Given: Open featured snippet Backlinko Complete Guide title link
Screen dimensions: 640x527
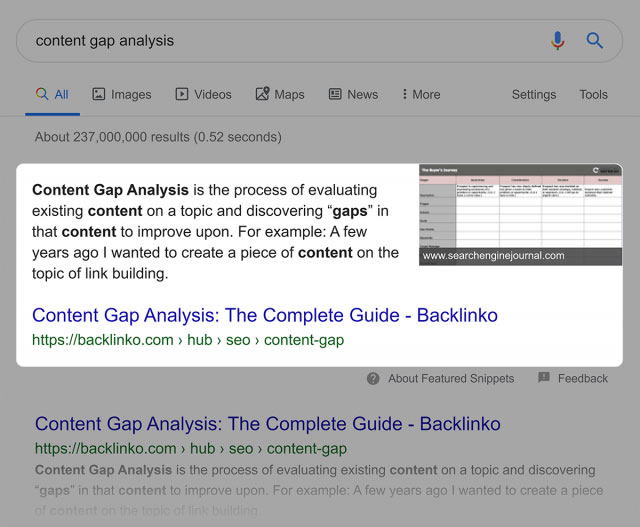Looking at the screenshot, I should 265,315.
